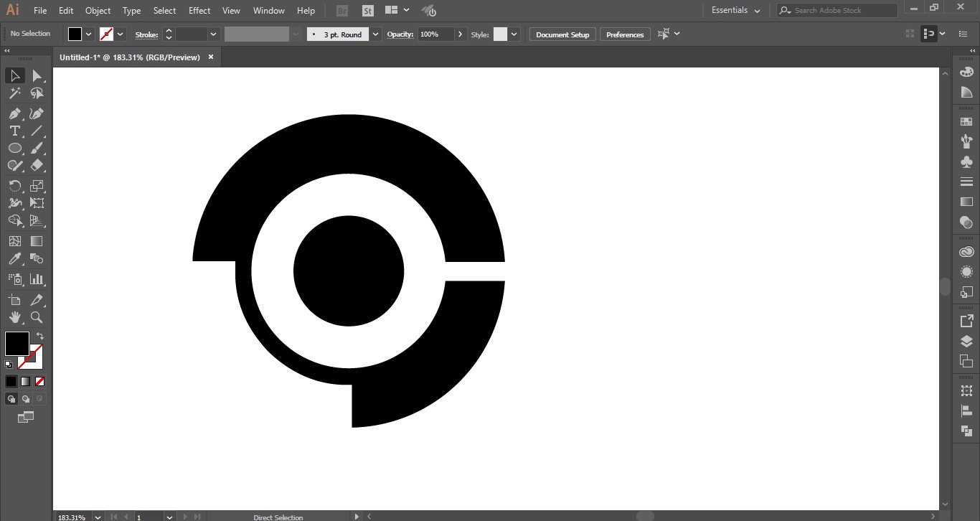
Task: Open the Pathfinder panel icon
Action: 966,431
